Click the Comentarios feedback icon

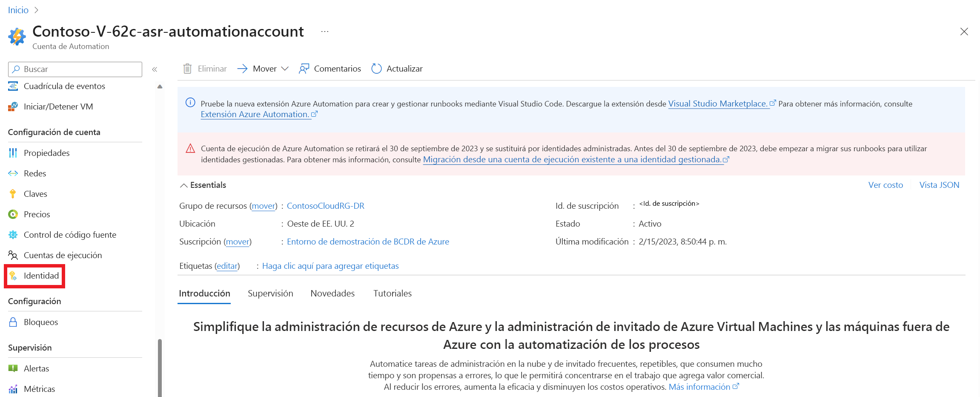point(304,69)
